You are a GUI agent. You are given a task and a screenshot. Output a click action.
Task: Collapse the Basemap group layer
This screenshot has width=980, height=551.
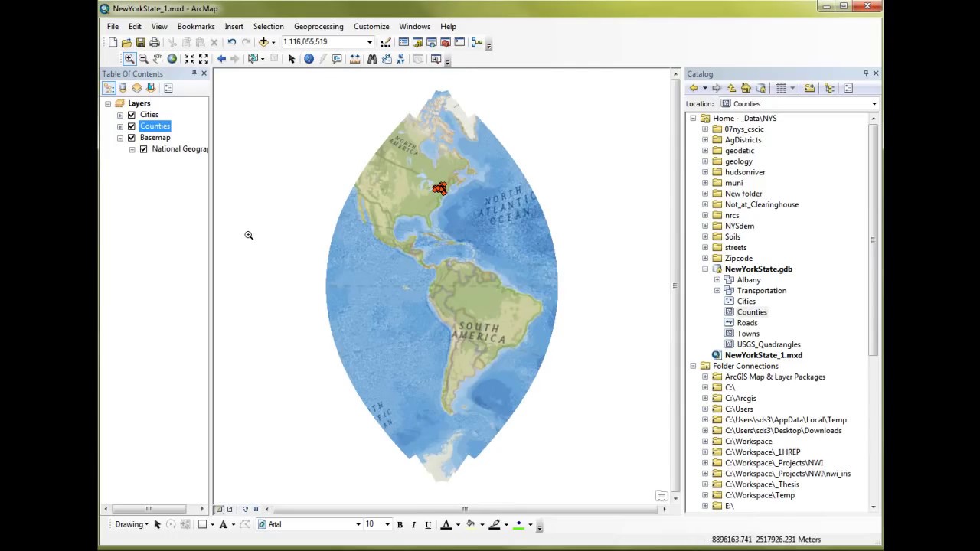coord(120,138)
